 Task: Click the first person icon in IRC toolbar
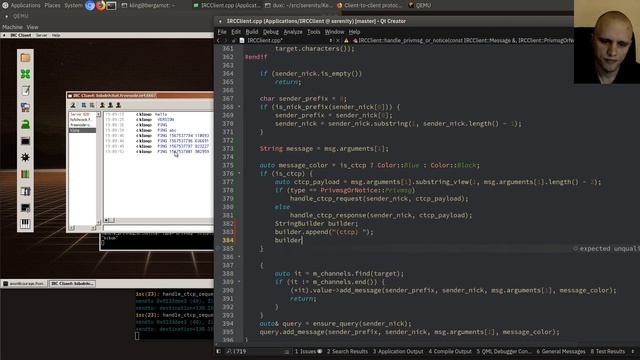click(73, 105)
